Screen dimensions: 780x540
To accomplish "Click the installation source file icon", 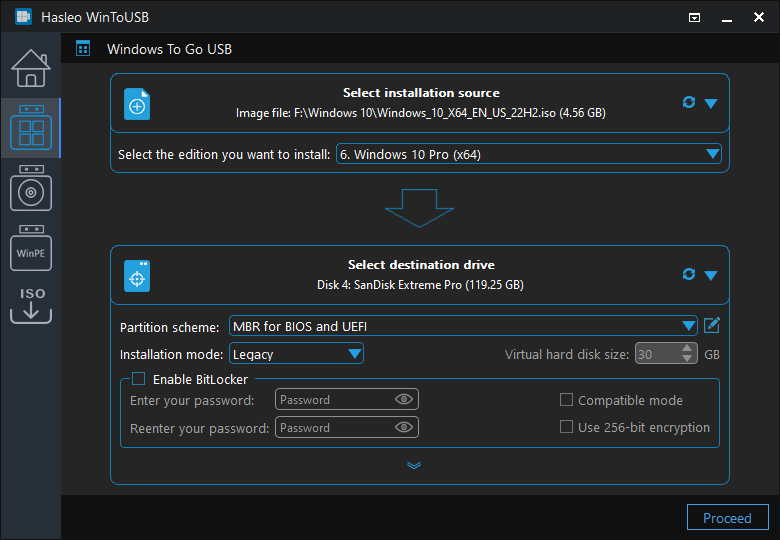I will point(137,104).
